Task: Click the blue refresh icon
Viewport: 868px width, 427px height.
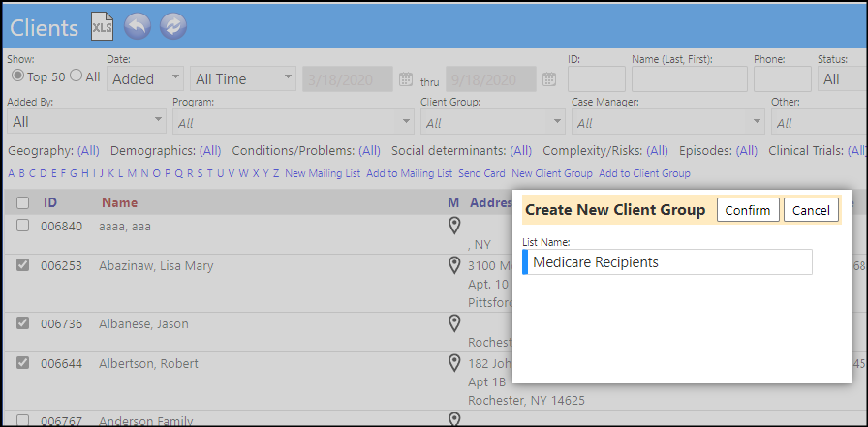Action: (173, 26)
